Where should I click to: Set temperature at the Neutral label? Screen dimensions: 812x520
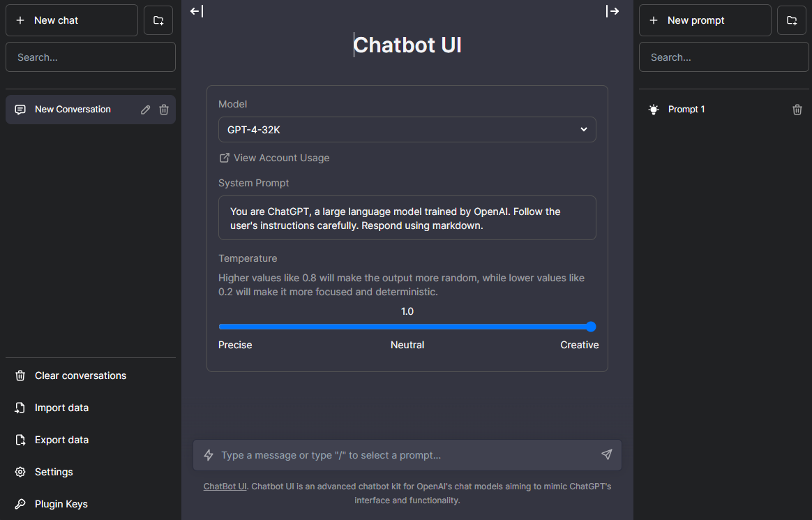point(407,345)
